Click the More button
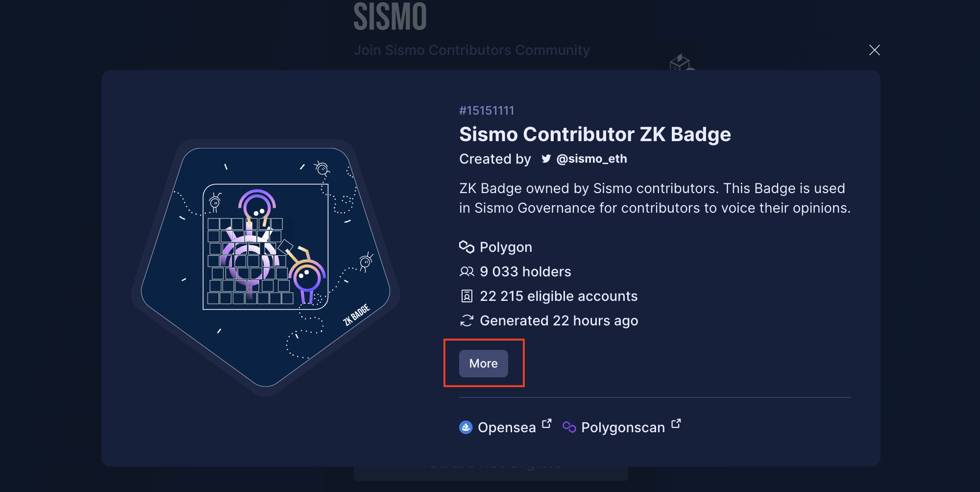The height and width of the screenshot is (492, 980). tap(483, 363)
